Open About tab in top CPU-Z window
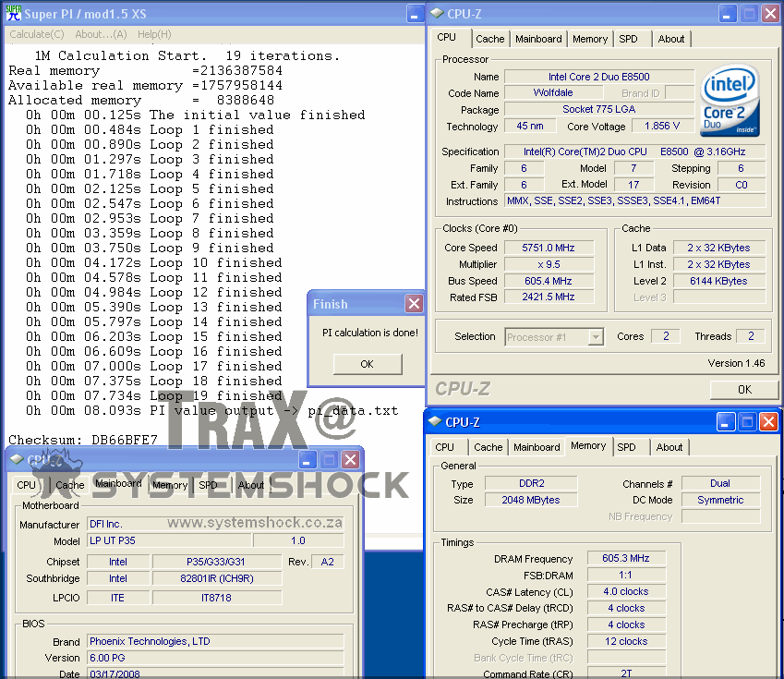Image resolution: width=784 pixels, height=679 pixels. [x=671, y=39]
